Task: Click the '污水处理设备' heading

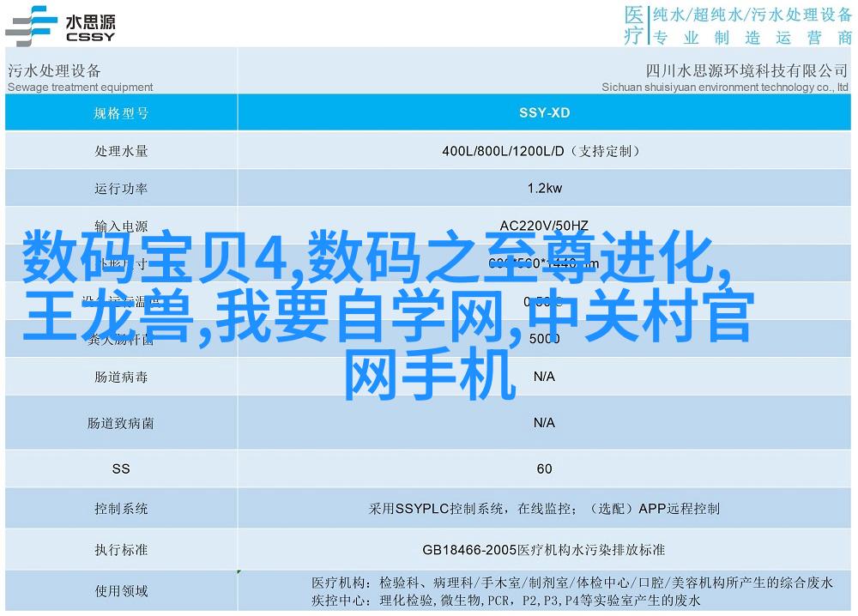Action: [x=54, y=70]
